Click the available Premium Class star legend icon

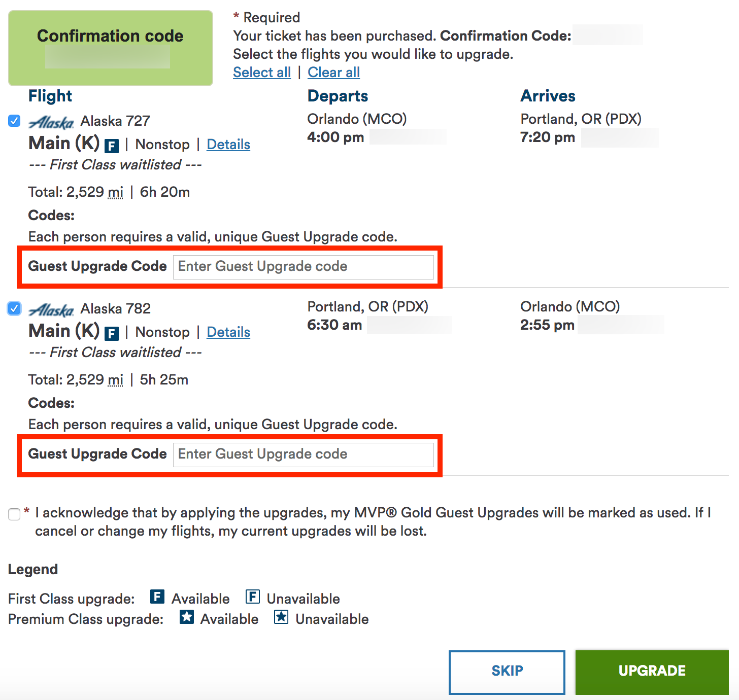186,618
